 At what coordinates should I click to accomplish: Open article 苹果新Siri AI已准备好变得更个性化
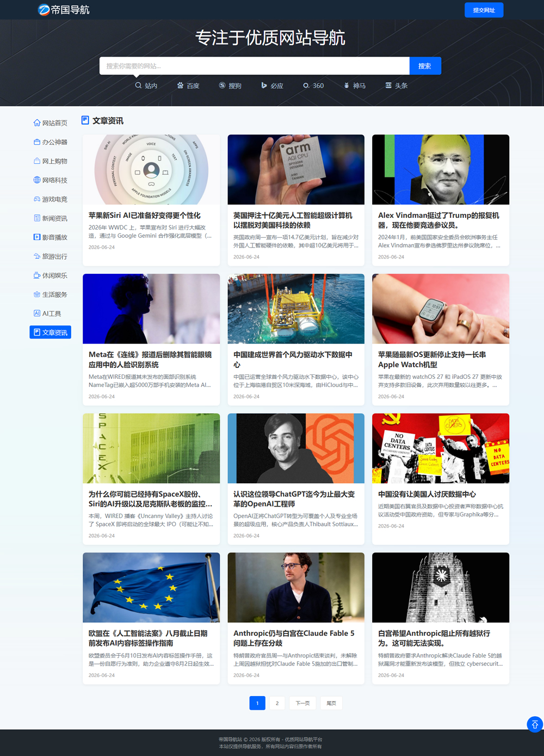coord(145,216)
